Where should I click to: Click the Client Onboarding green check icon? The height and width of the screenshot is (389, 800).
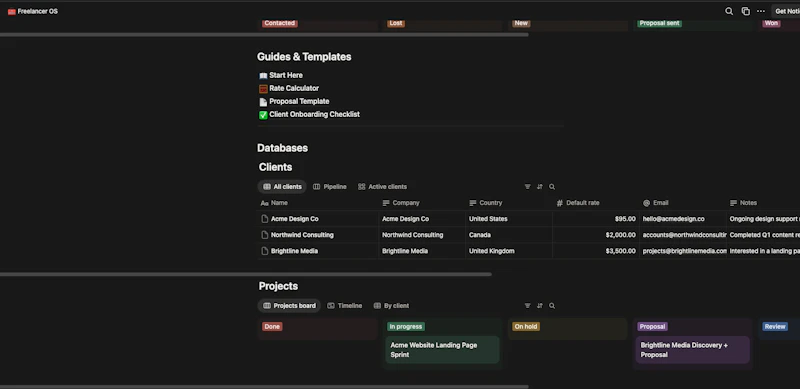(263, 115)
